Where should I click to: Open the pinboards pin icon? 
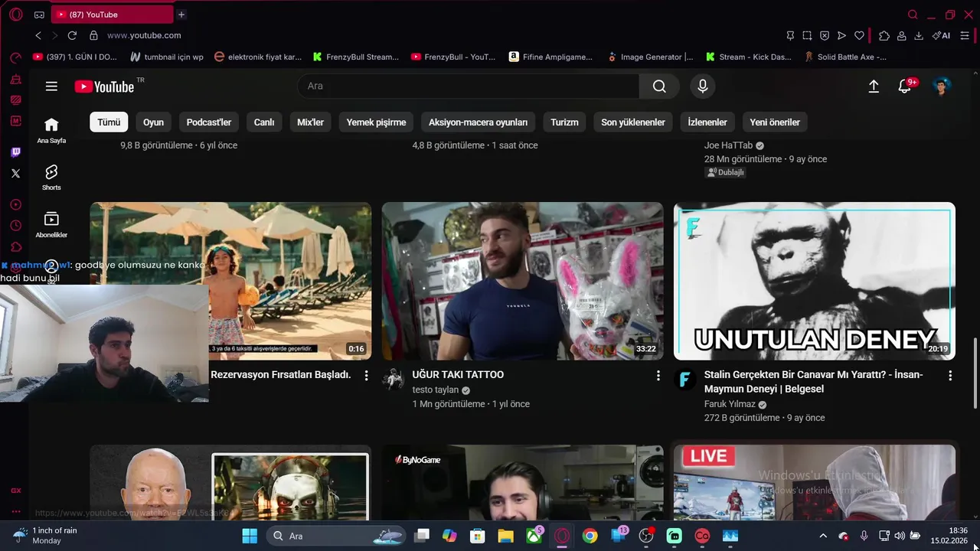(x=790, y=35)
